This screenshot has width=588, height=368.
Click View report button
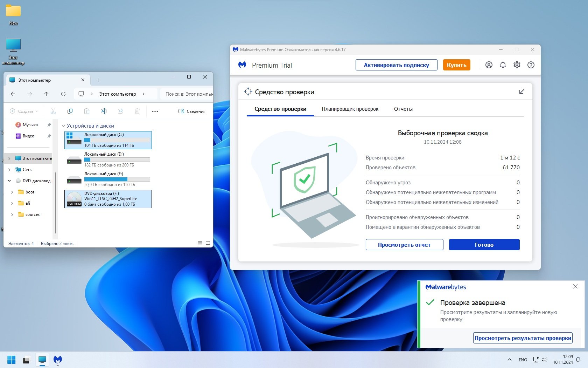point(404,245)
